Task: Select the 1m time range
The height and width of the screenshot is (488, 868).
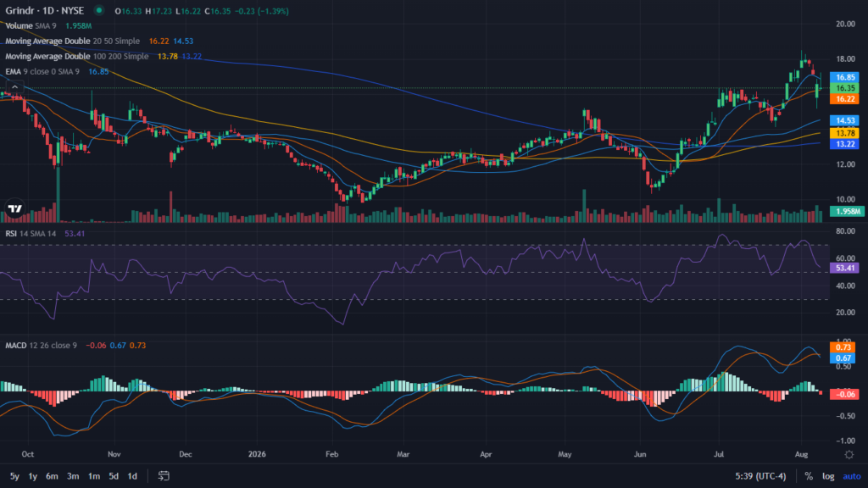Action: coord(94,476)
